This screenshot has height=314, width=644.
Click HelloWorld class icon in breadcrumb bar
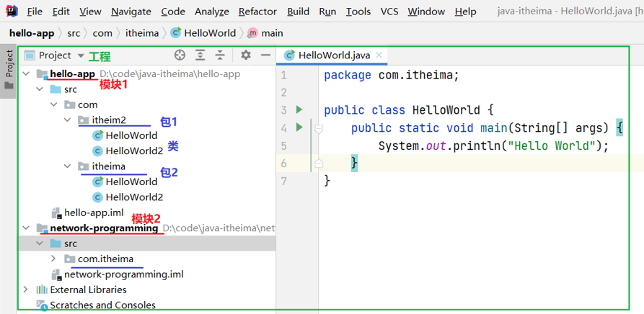[x=176, y=33]
